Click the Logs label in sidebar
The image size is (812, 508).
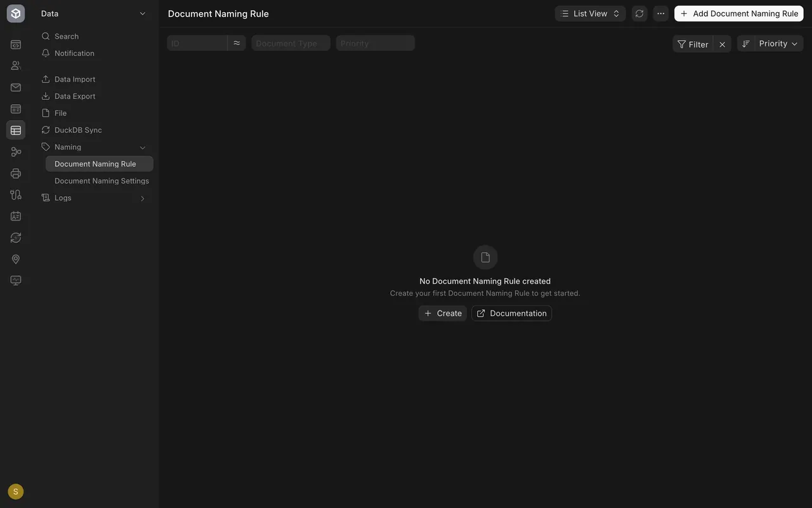click(x=63, y=198)
